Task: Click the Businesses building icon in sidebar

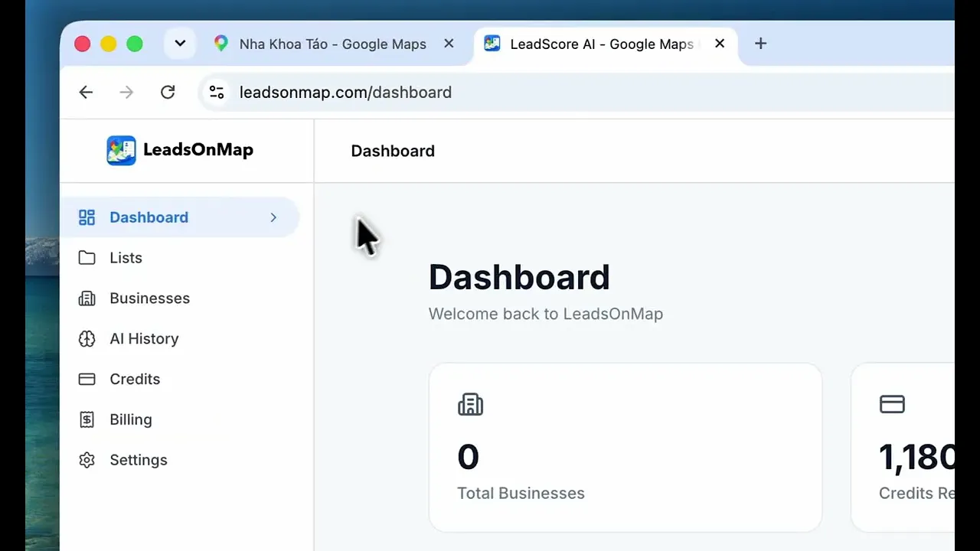Action: 87,298
